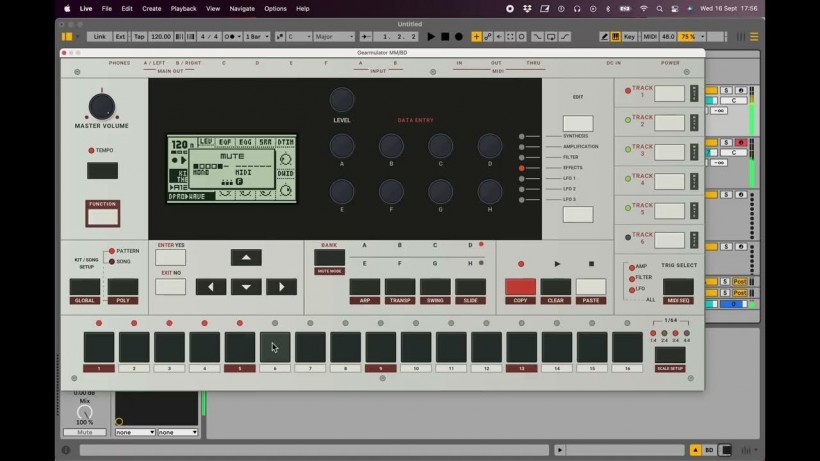Open the Create menu
This screenshot has width=820, height=461.
(152, 8)
